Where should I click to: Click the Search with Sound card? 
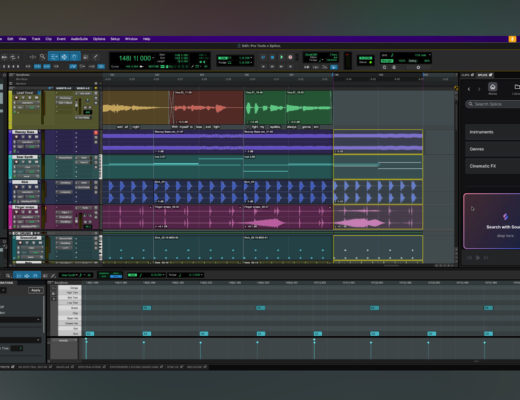point(492,221)
